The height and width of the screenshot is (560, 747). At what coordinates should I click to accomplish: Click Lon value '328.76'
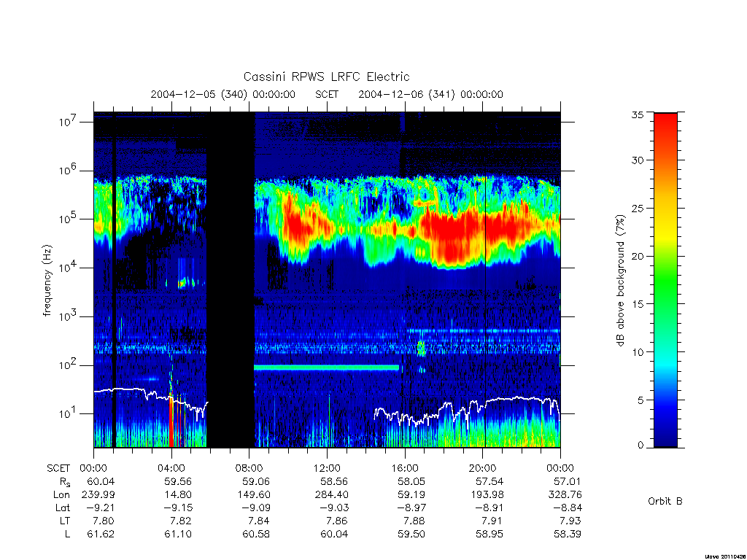tap(565, 495)
